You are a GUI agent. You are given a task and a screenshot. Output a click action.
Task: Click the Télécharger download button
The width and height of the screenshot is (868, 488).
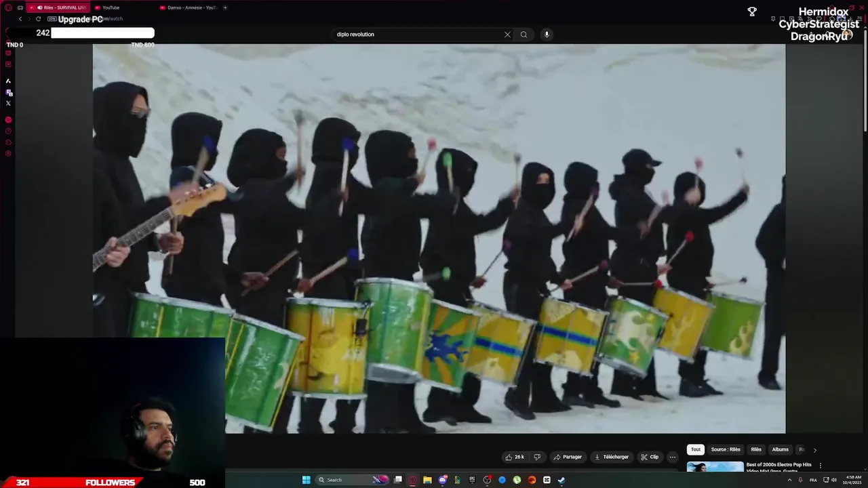pyautogui.click(x=612, y=457)
